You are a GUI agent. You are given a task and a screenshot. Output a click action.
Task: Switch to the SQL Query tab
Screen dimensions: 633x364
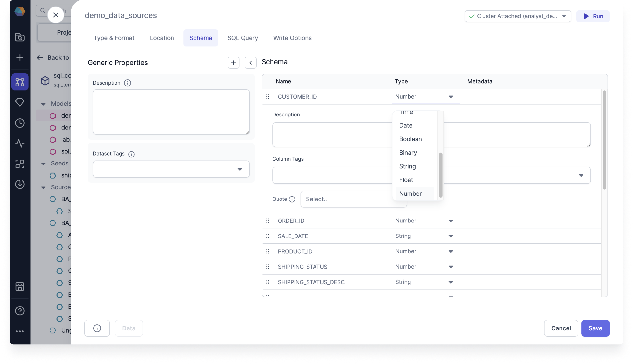pyautogui.click(x=242, y=38)
